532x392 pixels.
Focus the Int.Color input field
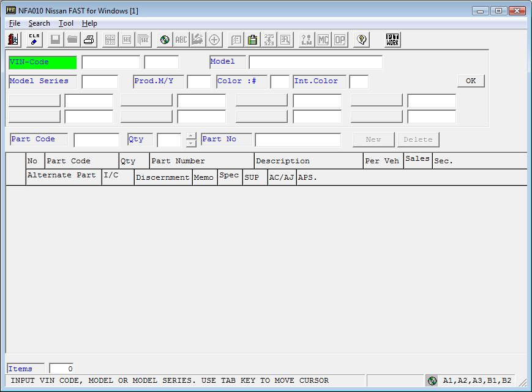pos(359,82)
